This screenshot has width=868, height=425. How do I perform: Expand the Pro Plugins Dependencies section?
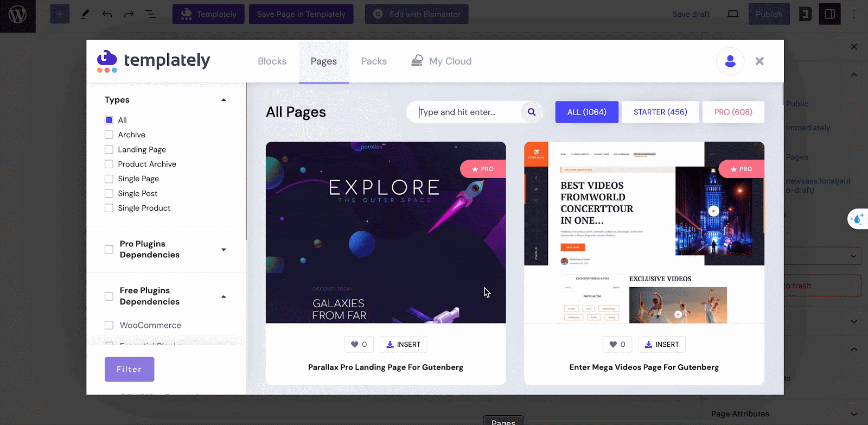(x=224, y=250)
